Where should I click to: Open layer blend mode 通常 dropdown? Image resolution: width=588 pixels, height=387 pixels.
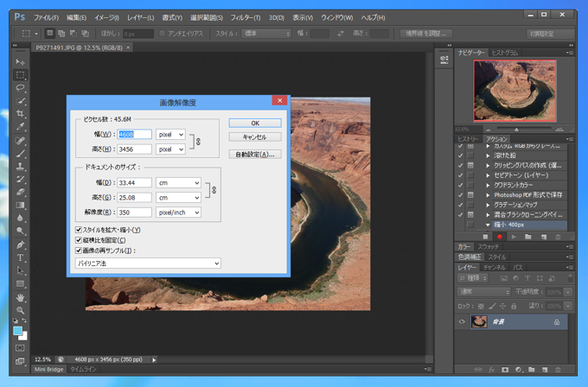[483, 292]
